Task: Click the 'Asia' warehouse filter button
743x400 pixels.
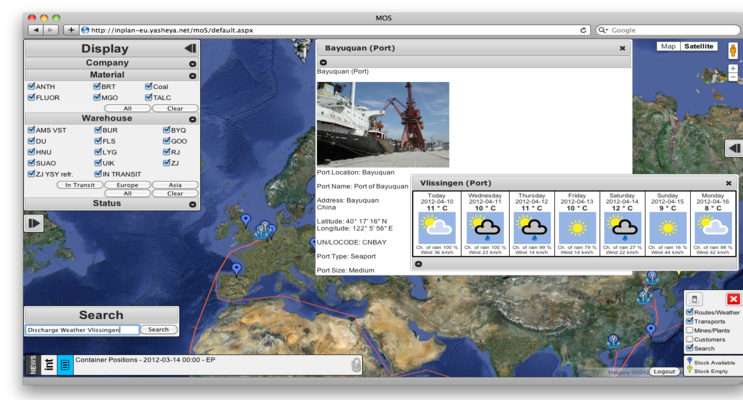Action: pyautogui.click(x=175, y=185)
